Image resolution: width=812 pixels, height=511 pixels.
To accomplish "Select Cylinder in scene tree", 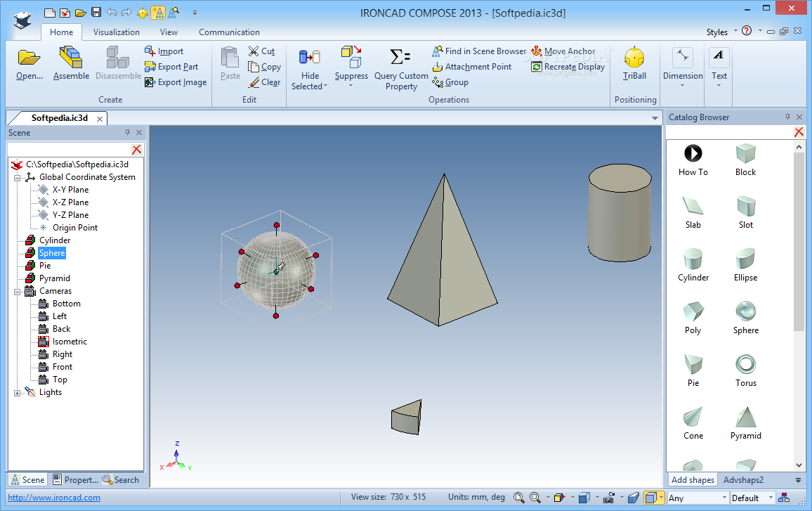I will 54,240.
